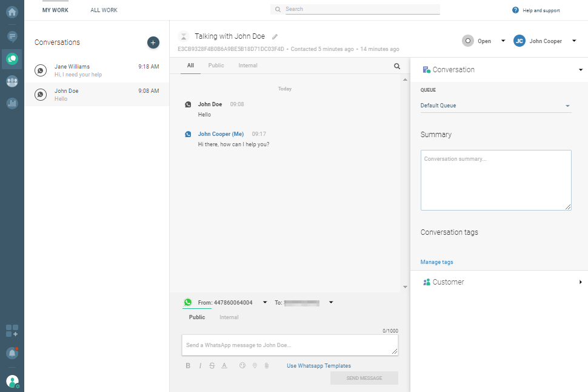Insert an emoji with the smiley icon
The height and width of the screenshot is (392, 588).
click(x=242, y=366)
